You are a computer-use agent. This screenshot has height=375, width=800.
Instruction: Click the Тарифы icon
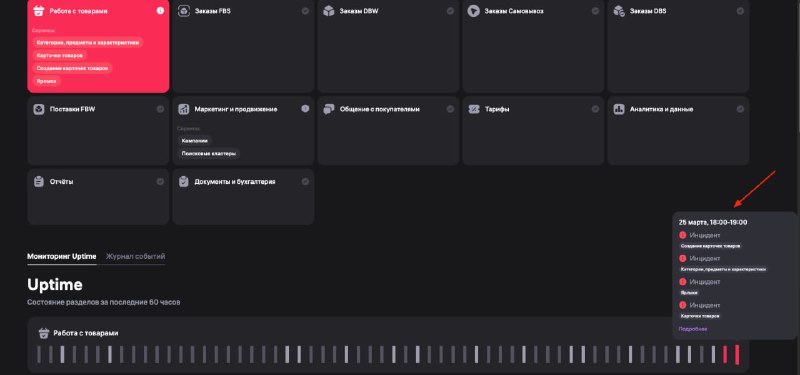pos(473,109)
